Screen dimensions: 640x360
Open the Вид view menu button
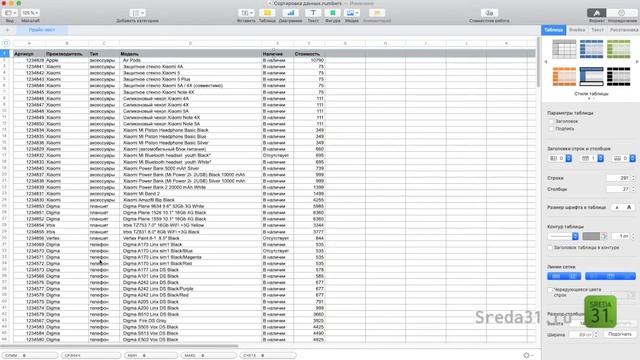(10, 13)
